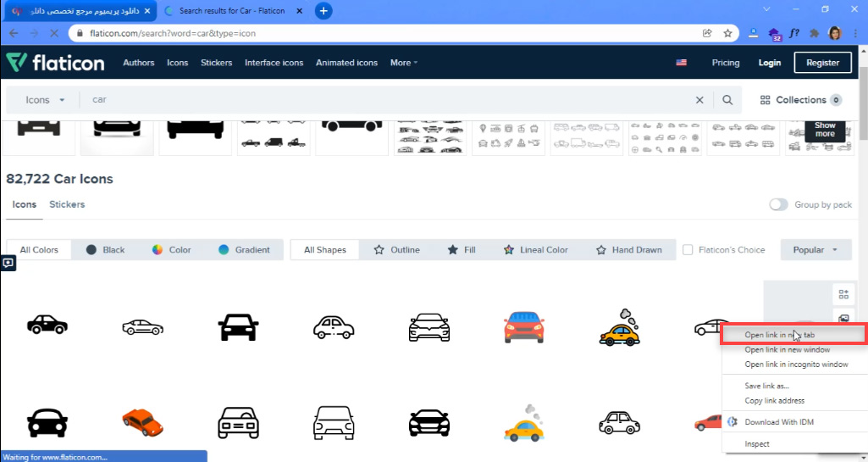Open the Pricing page
Image resolution: width=868 pixels, height=462 pixels.
tap(726, 63)
